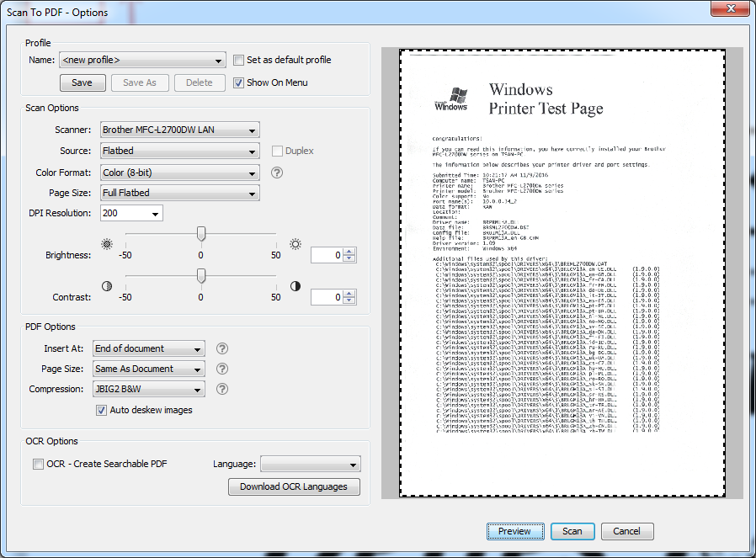Image resolution: width=756 pixels, height=558 pixels.
Task: Decrease Contrast value with down arrow
Action: point(350,300)
